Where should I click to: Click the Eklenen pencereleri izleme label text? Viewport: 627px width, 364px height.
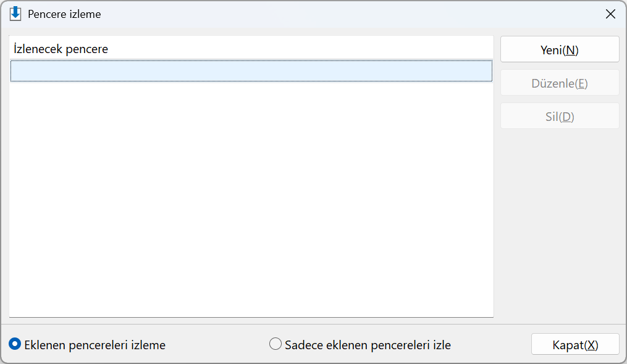95,345
